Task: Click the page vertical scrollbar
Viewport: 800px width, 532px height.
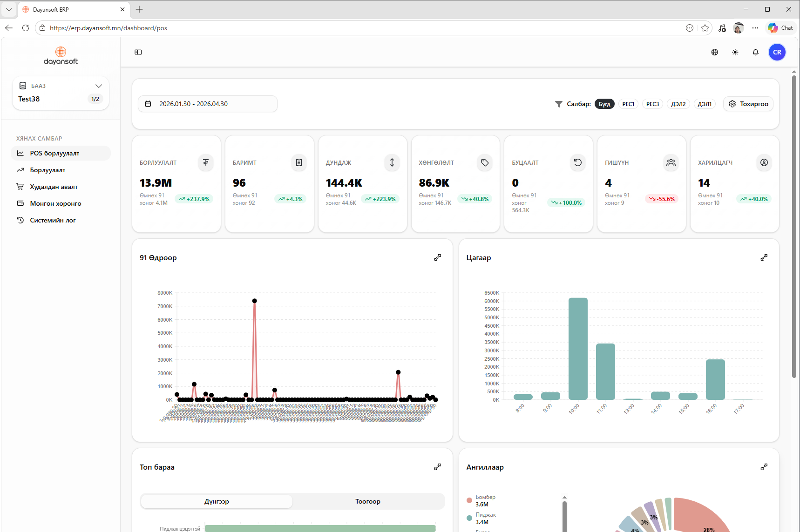Action: [794, 227]
